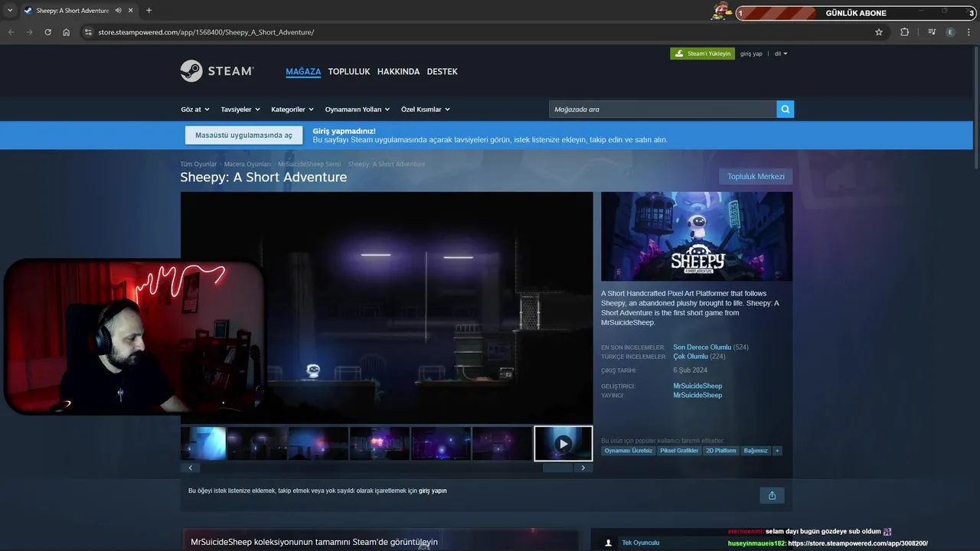Click the magnifier search button

[x=785, y=109]
